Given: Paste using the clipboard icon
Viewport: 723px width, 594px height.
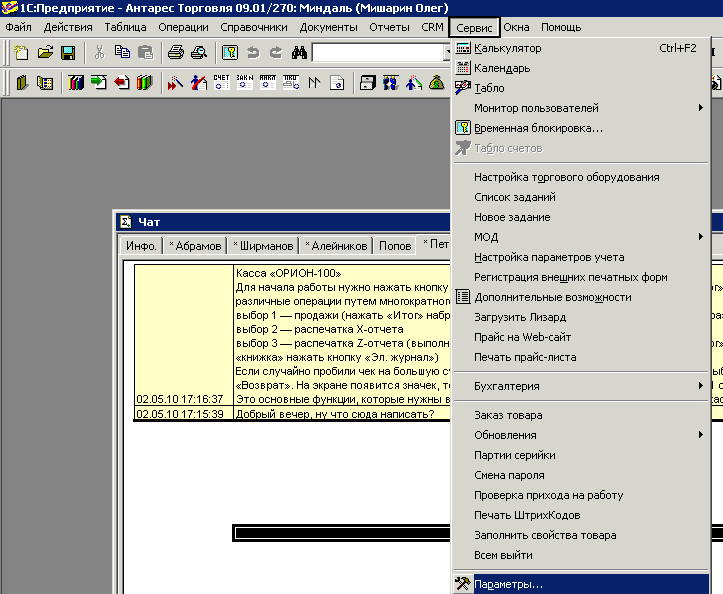Looking at the screenshot, I should [145, 53].
